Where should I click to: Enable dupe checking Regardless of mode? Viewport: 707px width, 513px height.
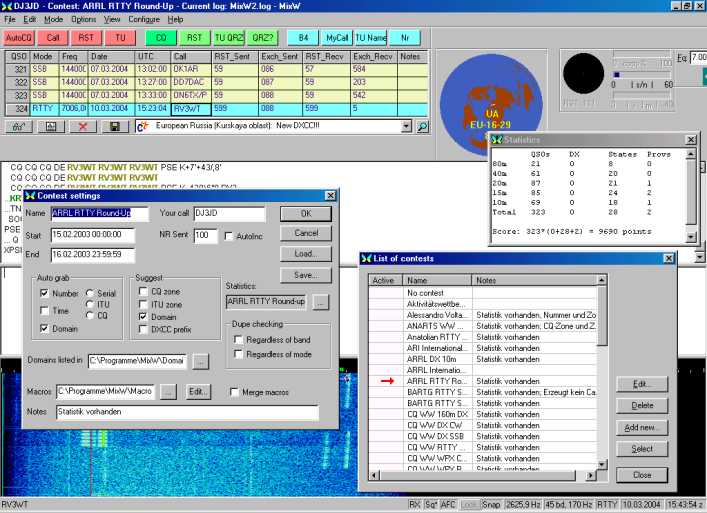pyautogui.click(x=239, y=354)
